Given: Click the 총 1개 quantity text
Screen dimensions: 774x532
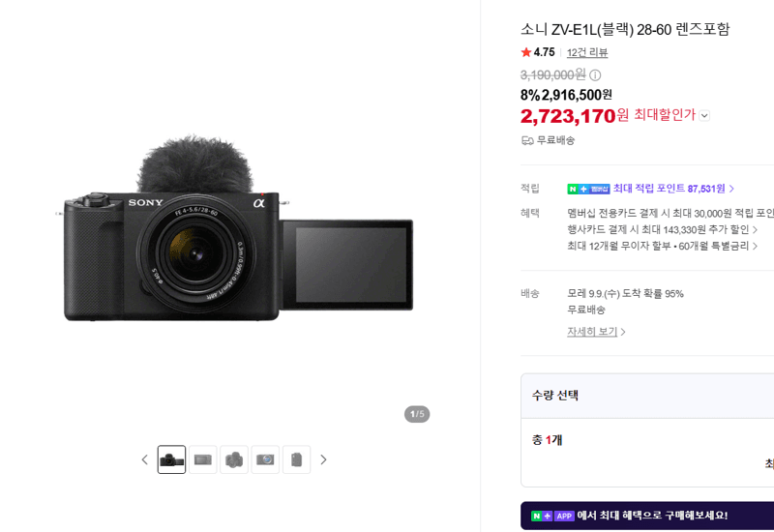Looking at the screenshot, I should (547, 440).
